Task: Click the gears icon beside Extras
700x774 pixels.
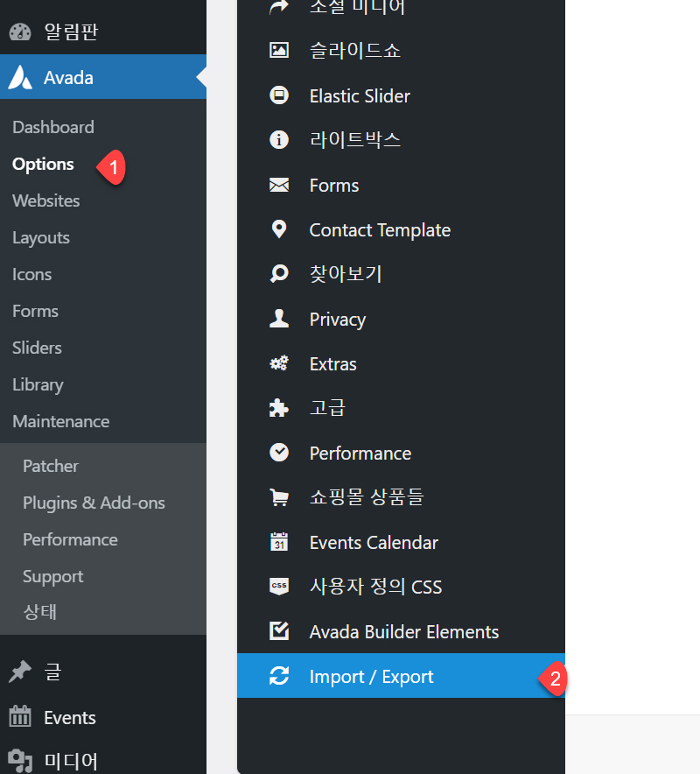Action: pos(279,364)
